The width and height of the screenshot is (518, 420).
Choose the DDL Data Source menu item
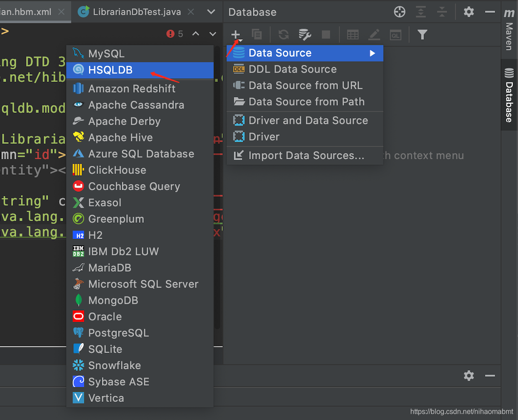[305, 69]
